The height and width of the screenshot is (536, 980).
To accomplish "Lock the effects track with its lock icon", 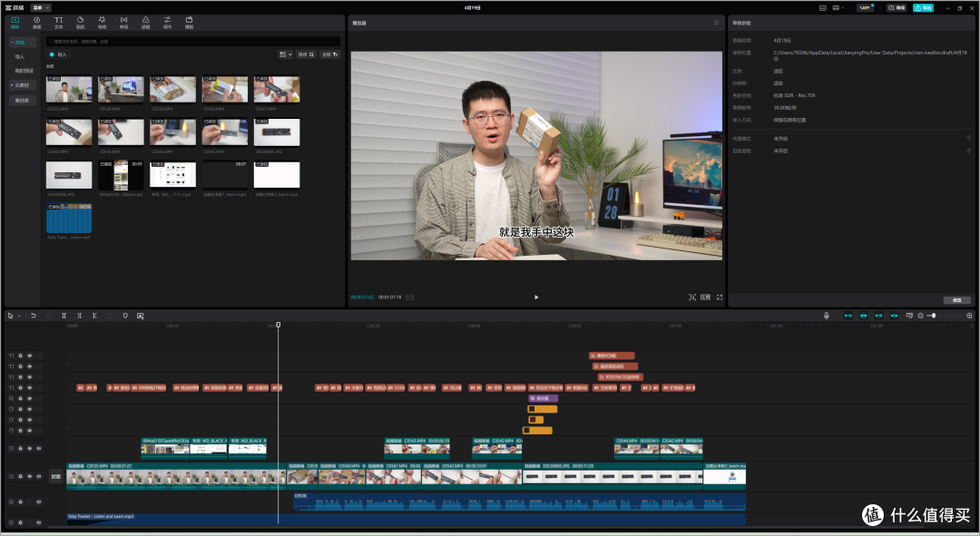I will coord(20,398).
